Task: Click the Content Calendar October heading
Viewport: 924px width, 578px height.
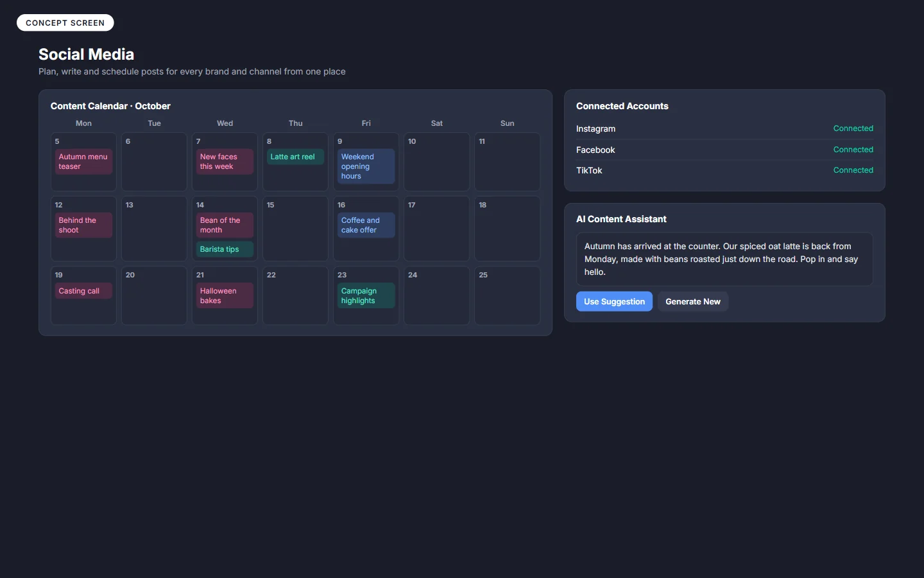Action: tap(110, 106)
